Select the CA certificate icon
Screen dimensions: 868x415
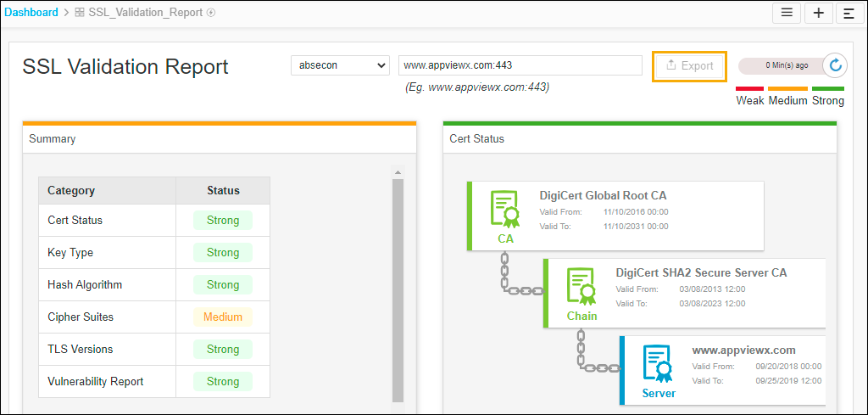tap(505, 210)
